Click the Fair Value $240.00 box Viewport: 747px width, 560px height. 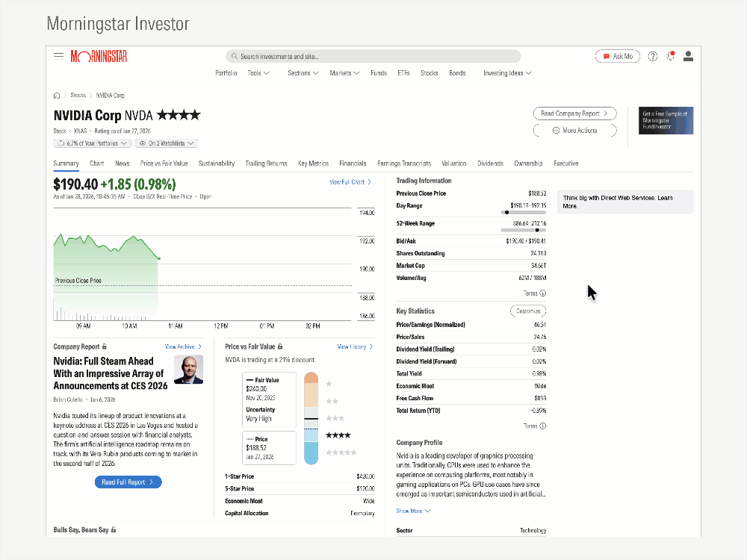click(x=269, y=399)
